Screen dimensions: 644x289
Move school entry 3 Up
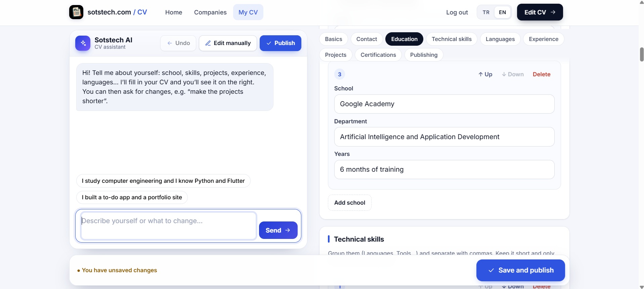click(485, 74)
